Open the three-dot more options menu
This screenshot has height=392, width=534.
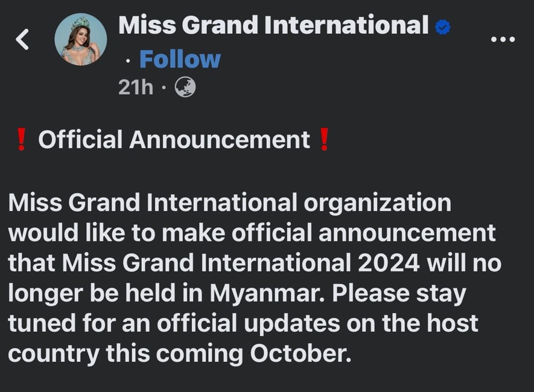point(503,39)
